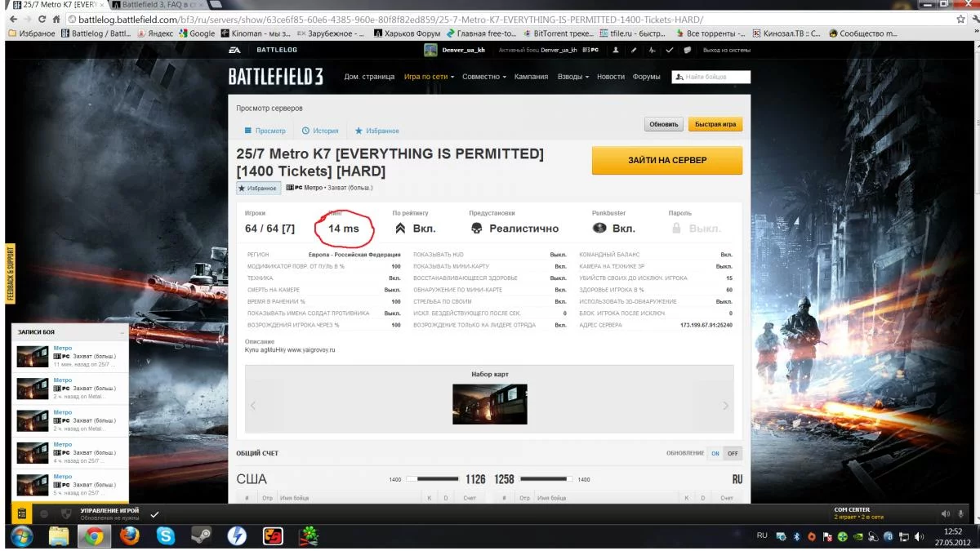Open Windows Explorer folder on taskbar
Screen dimensions: 980x551
click(58, 536)
